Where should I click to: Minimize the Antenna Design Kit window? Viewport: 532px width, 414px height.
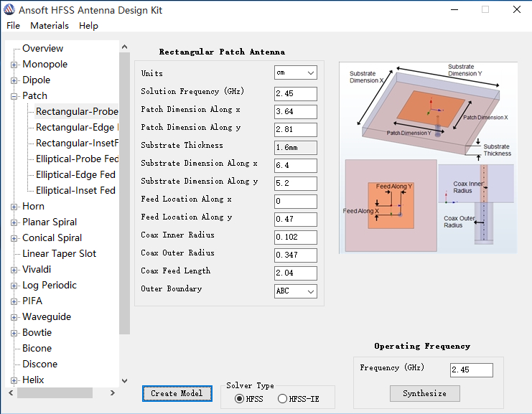point(454,9)
